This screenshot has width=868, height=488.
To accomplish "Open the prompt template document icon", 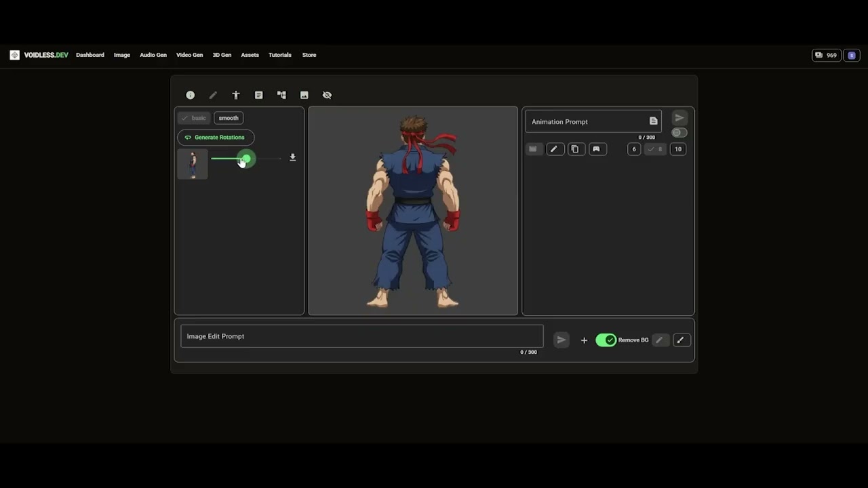I will 653,121.
